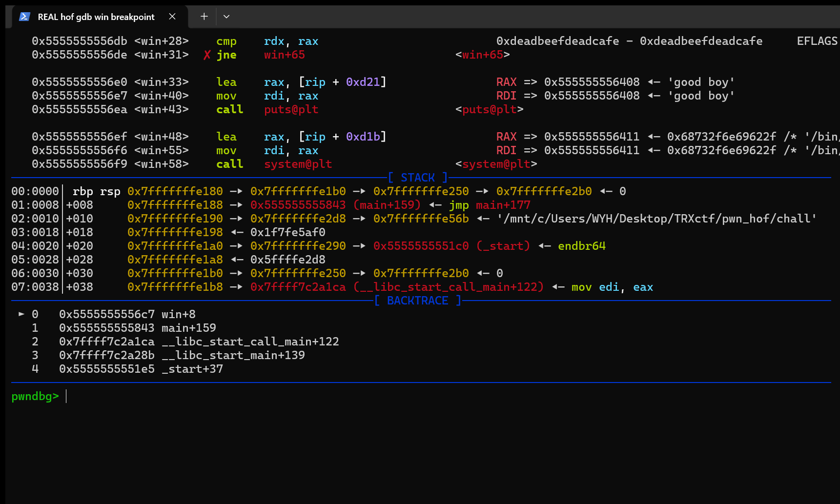Click the 'cmp' instruction mnemonic
The width and height of the screenshot is (840, 504).
226,41
